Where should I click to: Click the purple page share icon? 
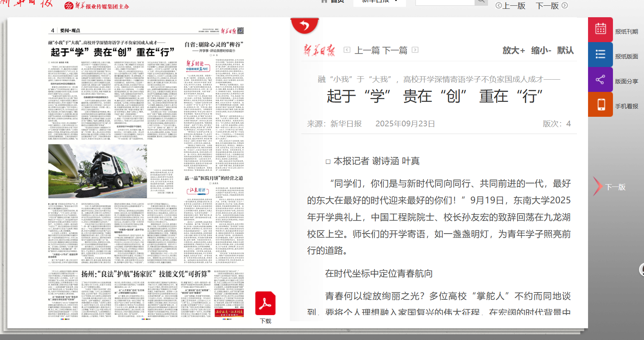click(600, 80)
